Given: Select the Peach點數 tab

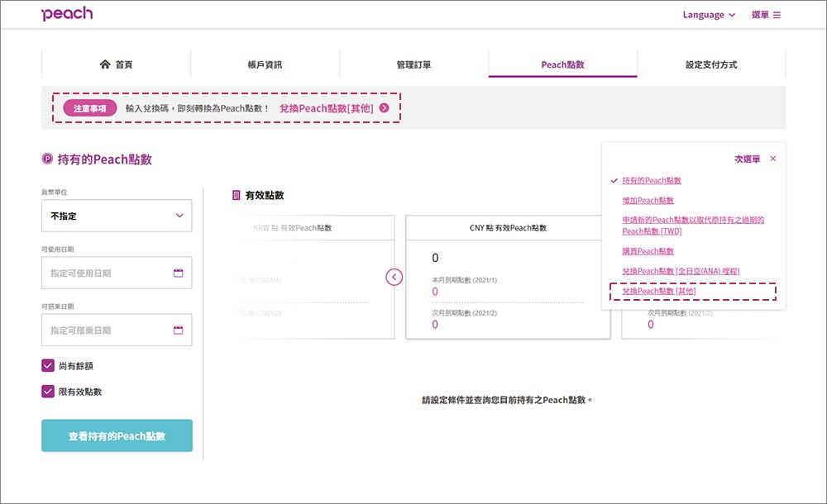Looking at the screenshot, I should (562, 64).
